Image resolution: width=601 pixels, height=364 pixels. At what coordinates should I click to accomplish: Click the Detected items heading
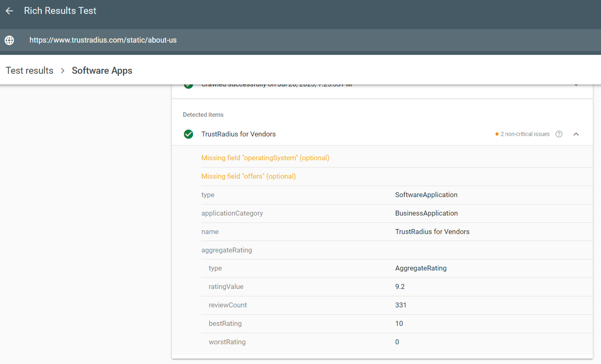pyautogui.click(x=203, y=115)
